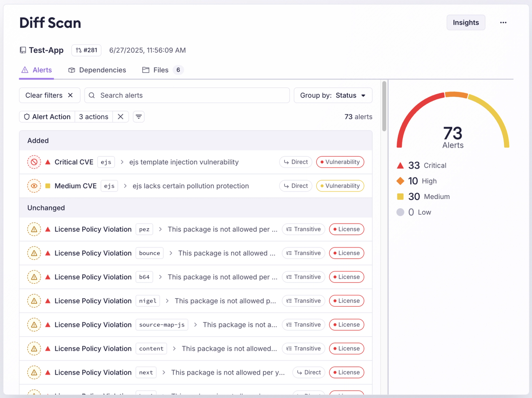This screenshot has height=398, width=532.
Task: Click warning icon on nigel license row
Action: [34, 301]
